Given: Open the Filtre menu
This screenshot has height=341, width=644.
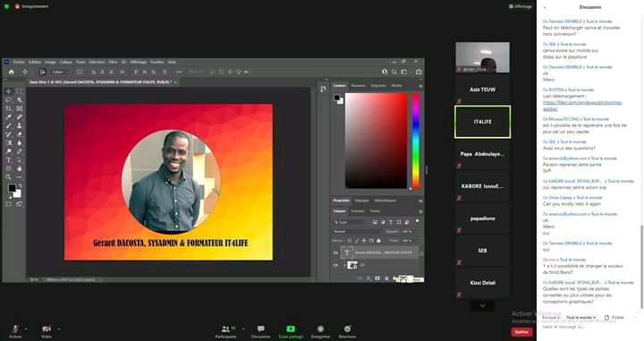Looking at the screenshot, I should [x=113, y=62].
